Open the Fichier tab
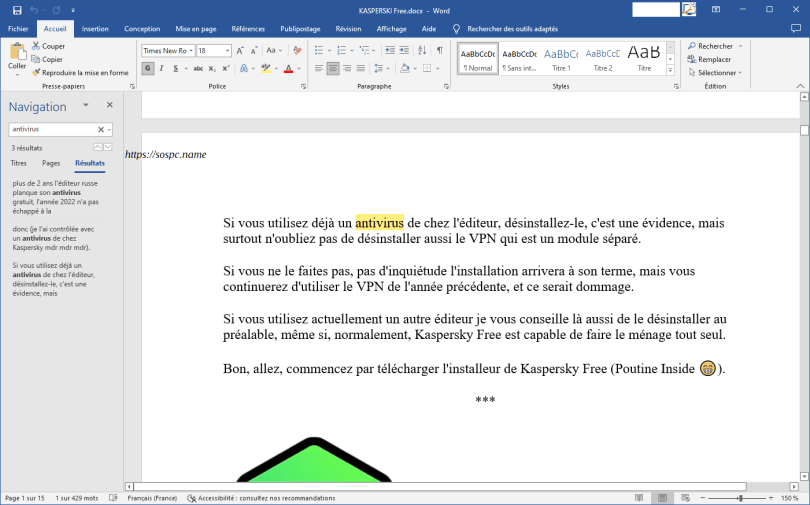Viewport: 810px width, 505px height. click(x=18, y=29)
